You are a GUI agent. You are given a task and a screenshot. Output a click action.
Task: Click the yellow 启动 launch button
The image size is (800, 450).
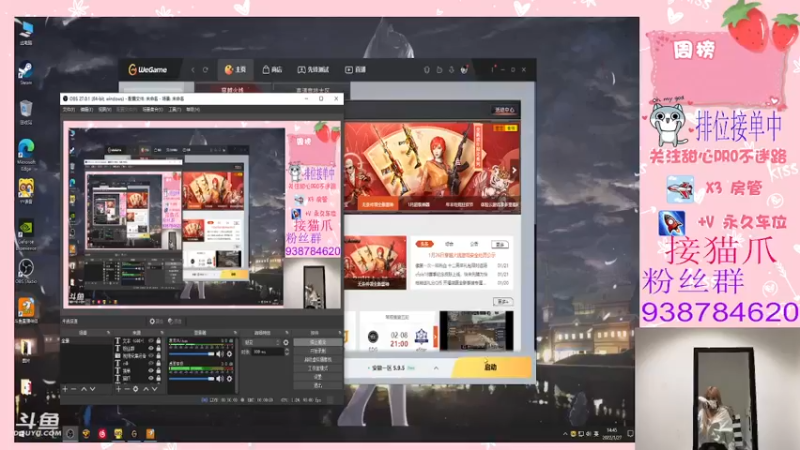(x=491, y=367)
